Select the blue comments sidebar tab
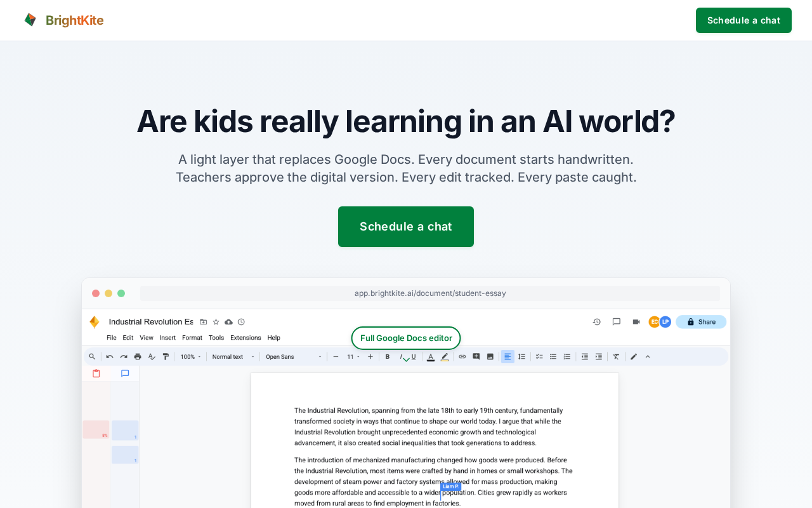This screenshot has width=812, height=508. point(125,373)
